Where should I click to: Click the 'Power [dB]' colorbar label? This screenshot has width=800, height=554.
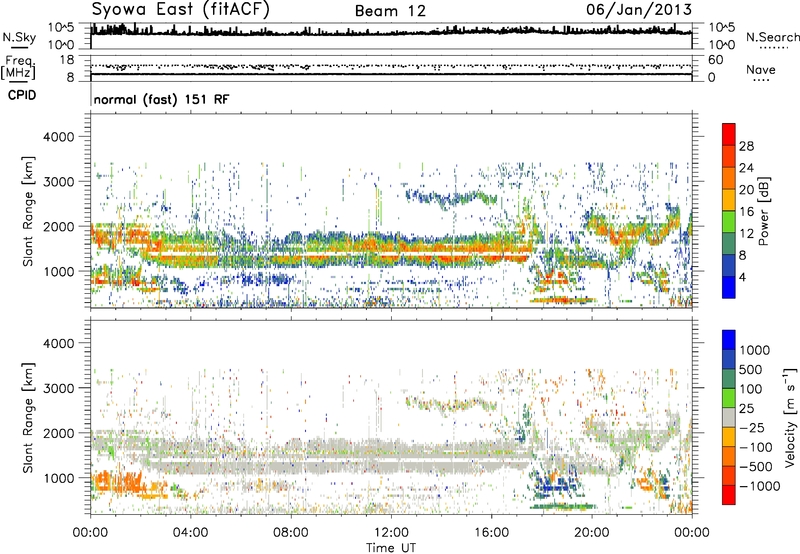click(764, 211)
